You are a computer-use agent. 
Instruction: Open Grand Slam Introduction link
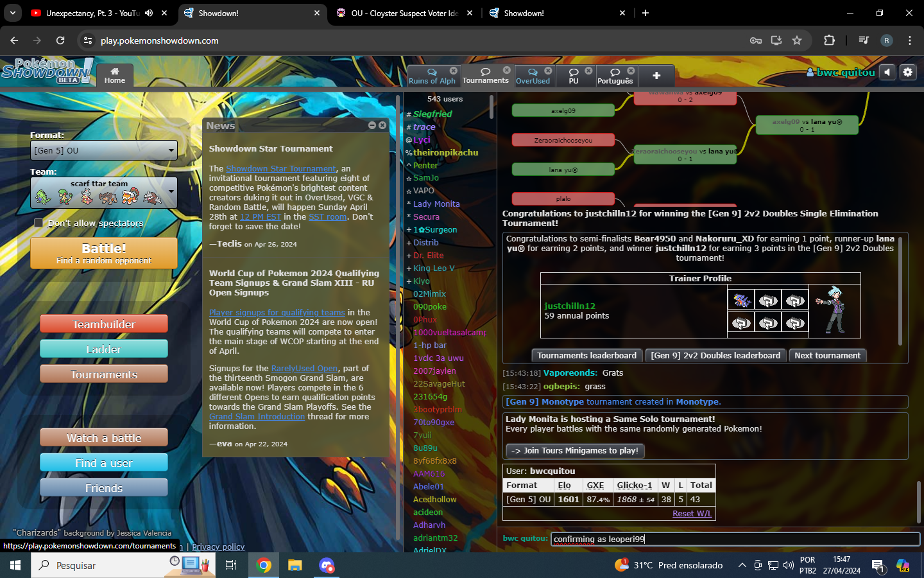tap(257, 416)
